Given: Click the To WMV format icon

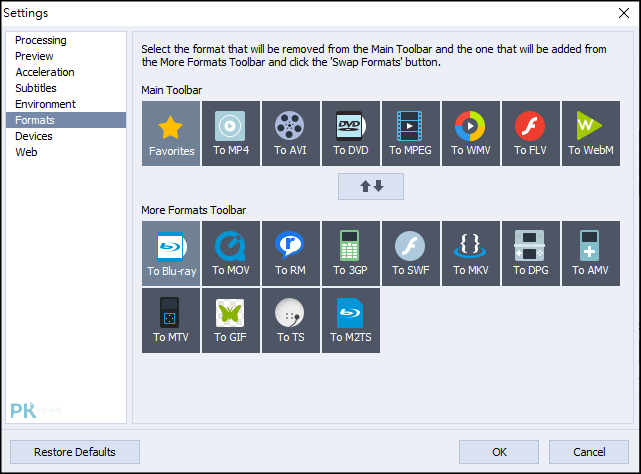Looking at the screenshot, I should click(471, 134).
